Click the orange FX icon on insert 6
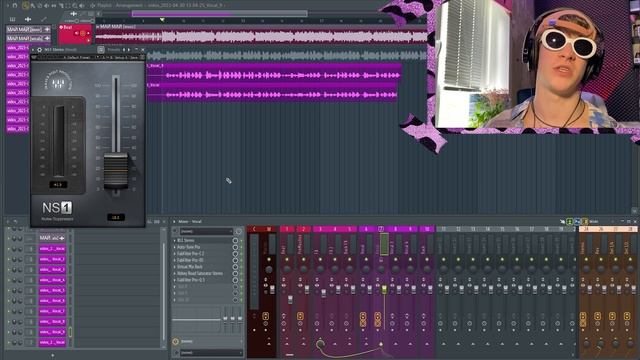The height and width of the screenshot is (360, 640). (x=363, y=316)
